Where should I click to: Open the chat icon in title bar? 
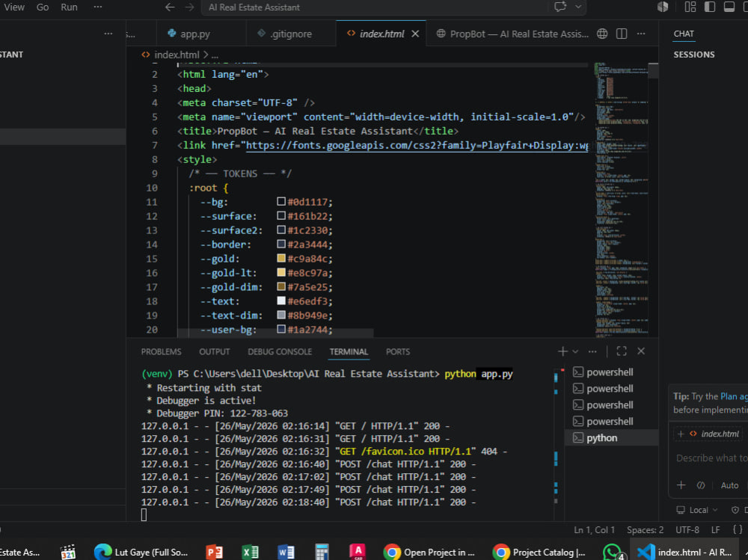pyautogui.click(x=560, y=7)
